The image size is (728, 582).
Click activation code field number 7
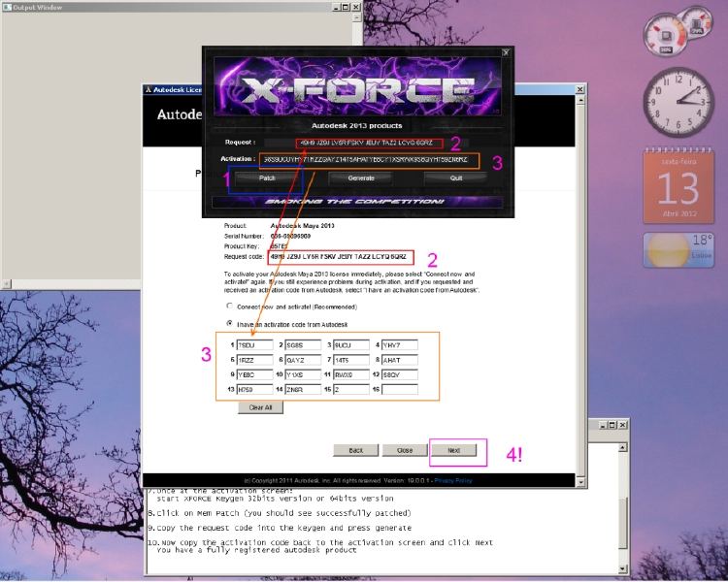pyautogui.click(x=351, y=360)
